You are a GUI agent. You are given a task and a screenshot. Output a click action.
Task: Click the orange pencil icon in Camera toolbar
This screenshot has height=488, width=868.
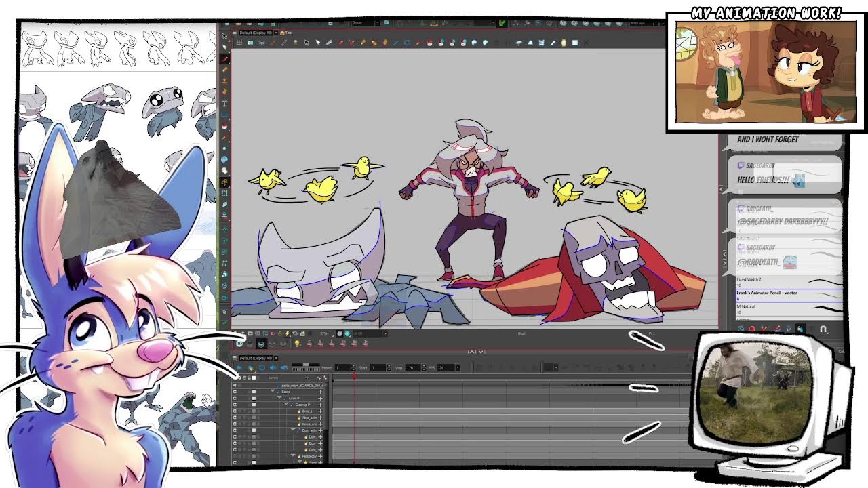(x=363, y=43)
